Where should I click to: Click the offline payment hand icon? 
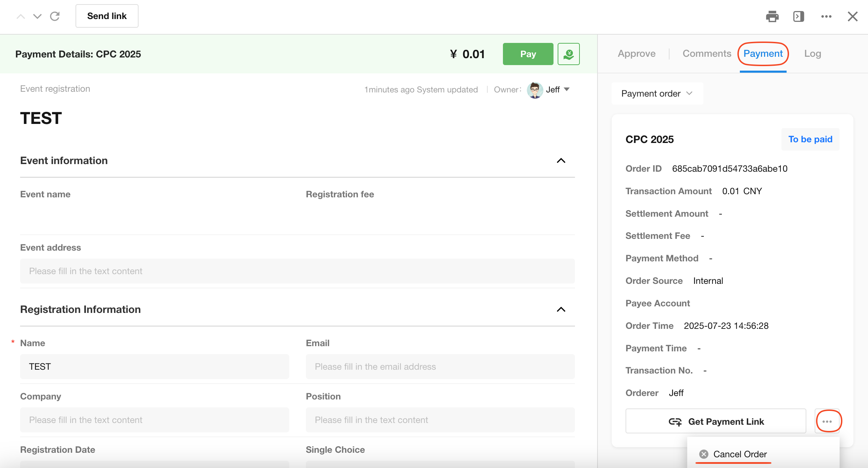(569, 54)
